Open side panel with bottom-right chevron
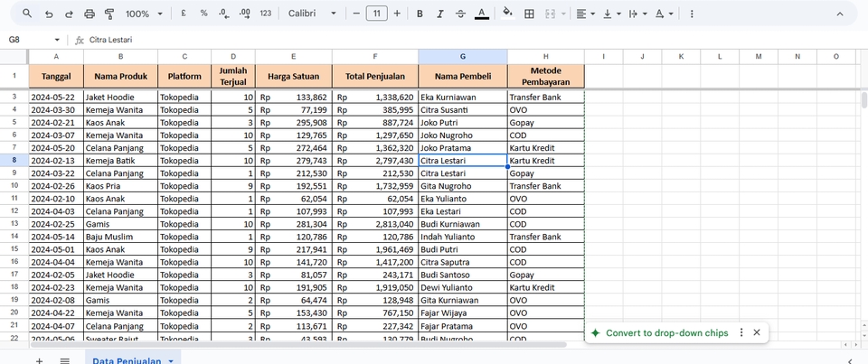 [851, 361]
